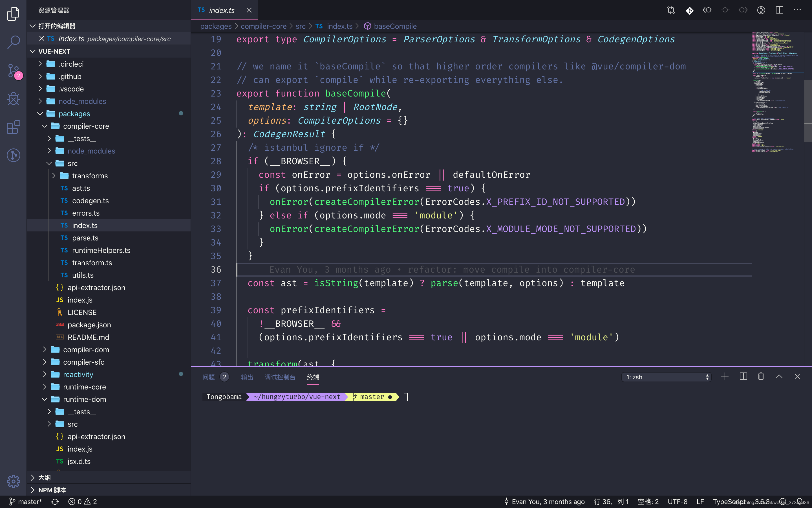
Task: Close the index.ts editor tab
Action: [x=249, y=10]
